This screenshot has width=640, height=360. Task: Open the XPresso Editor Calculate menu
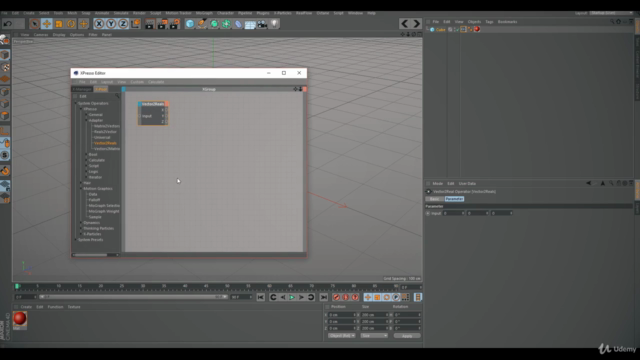[x=156, y=82]
